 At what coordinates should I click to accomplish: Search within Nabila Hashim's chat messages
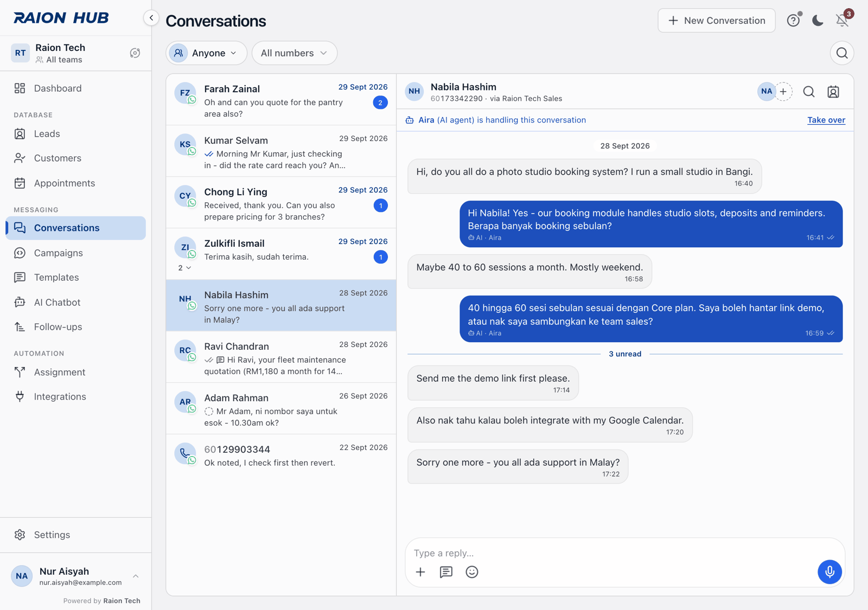point(809,92)
